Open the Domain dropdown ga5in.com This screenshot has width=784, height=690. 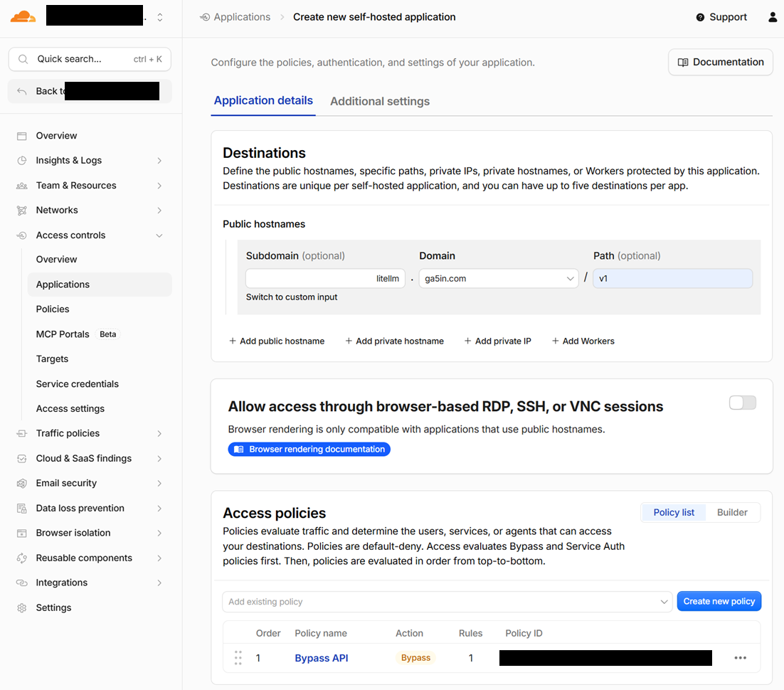499,279
